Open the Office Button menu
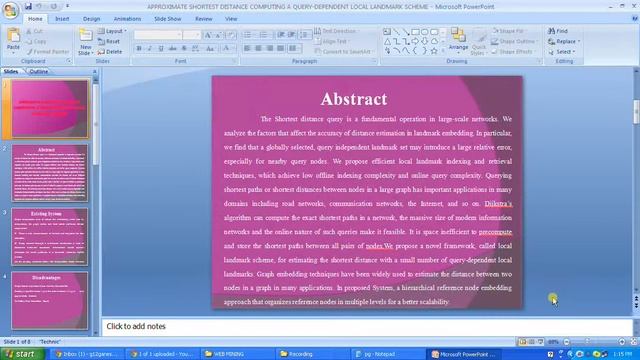 point(10,10)
